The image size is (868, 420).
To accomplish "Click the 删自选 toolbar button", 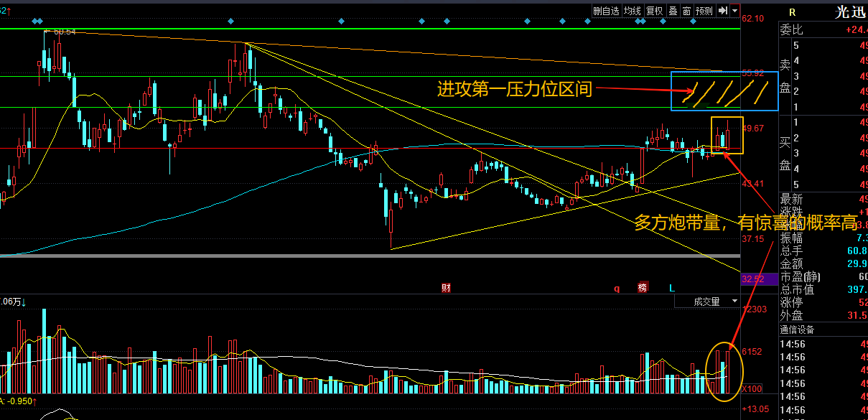I will pyautogui.click(x=606, y=11).
